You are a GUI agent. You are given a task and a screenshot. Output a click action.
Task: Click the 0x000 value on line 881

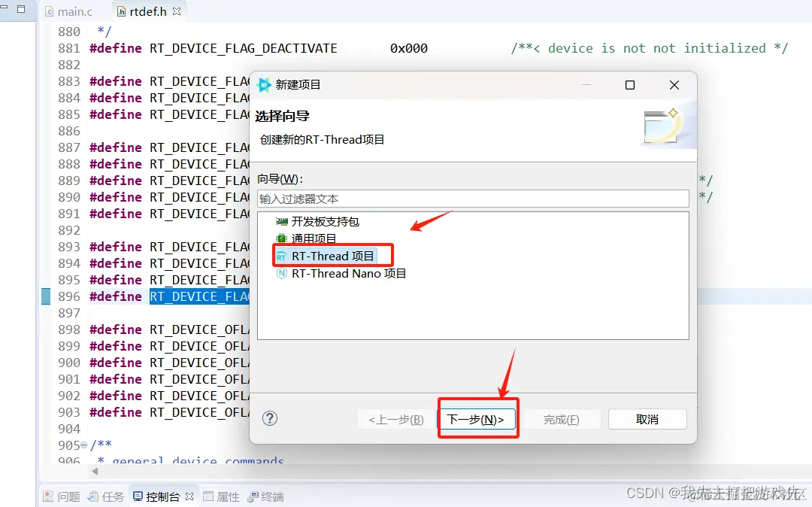[408, 48]
